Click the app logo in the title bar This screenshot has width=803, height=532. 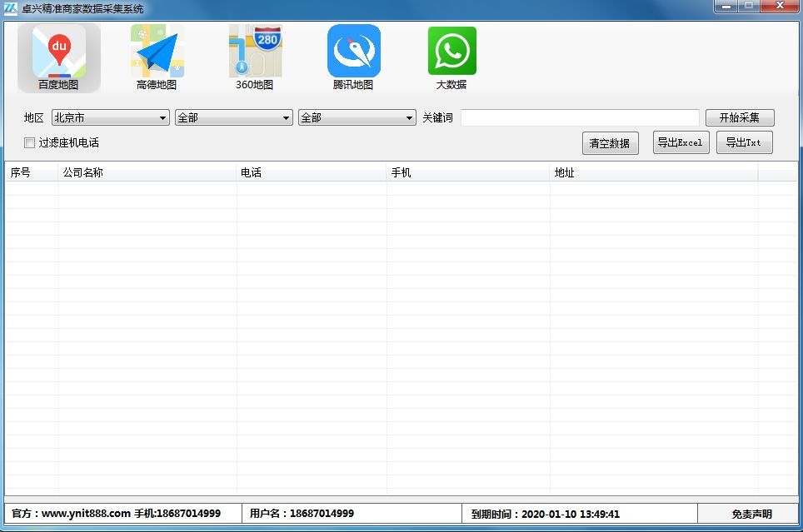tap(11, 8)
